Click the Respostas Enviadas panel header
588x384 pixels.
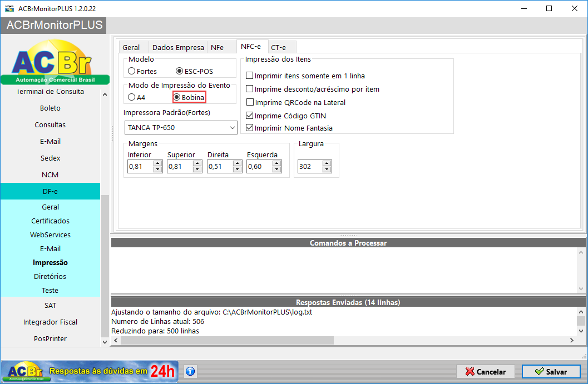pos(348,302)
